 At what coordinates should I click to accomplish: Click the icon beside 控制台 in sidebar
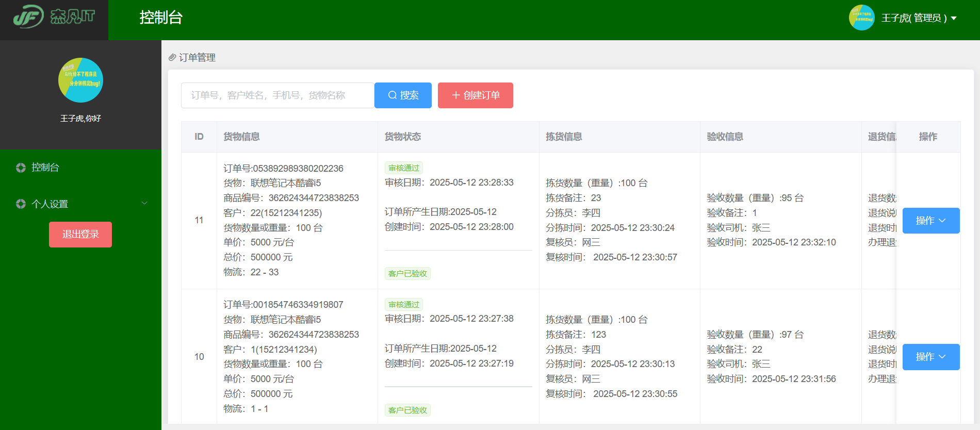point(21,168)
